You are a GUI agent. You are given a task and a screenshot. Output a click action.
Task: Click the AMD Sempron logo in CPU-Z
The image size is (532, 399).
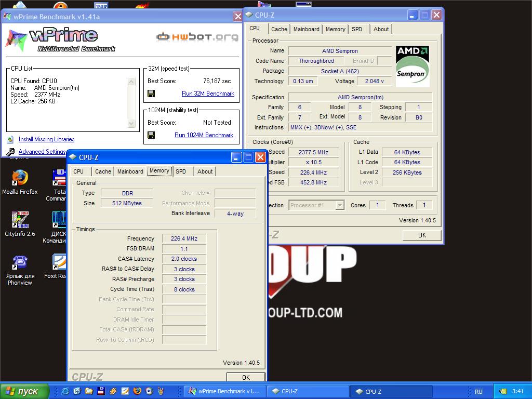point(412,66)
